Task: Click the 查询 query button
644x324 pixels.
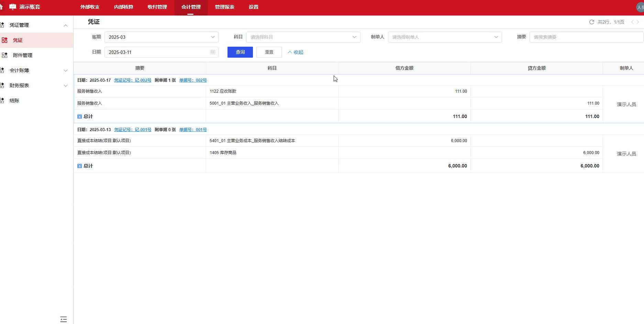Action: (x=240, y=52)
